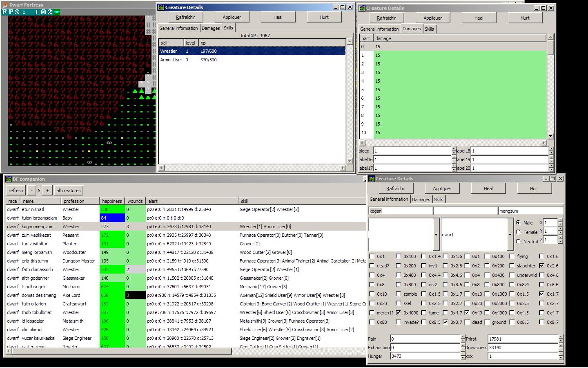Click skills list vertical scrollbar up arrow
This screenshot has height=368, width=588.
coord(350,41)
